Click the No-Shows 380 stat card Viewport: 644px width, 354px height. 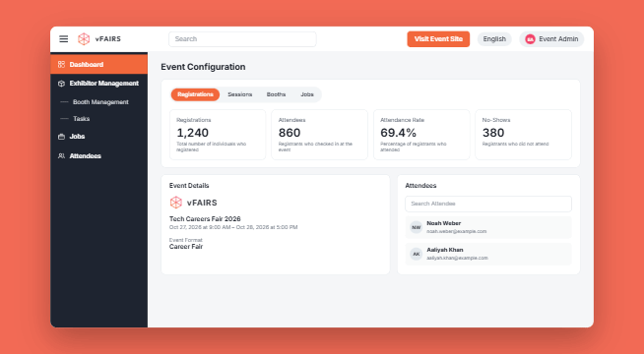(x=523, y=135)
